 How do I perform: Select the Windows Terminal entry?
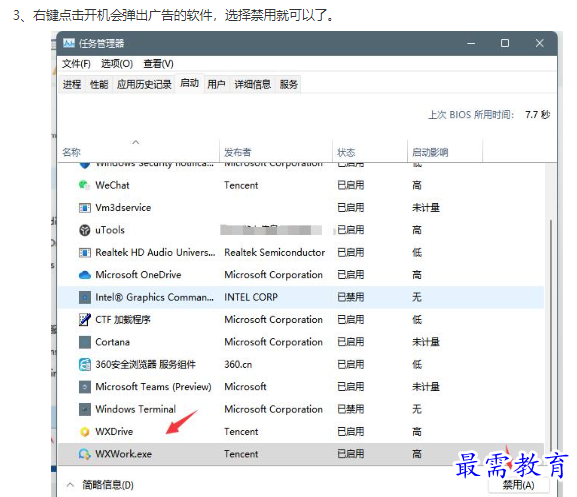tap(136, 409)
